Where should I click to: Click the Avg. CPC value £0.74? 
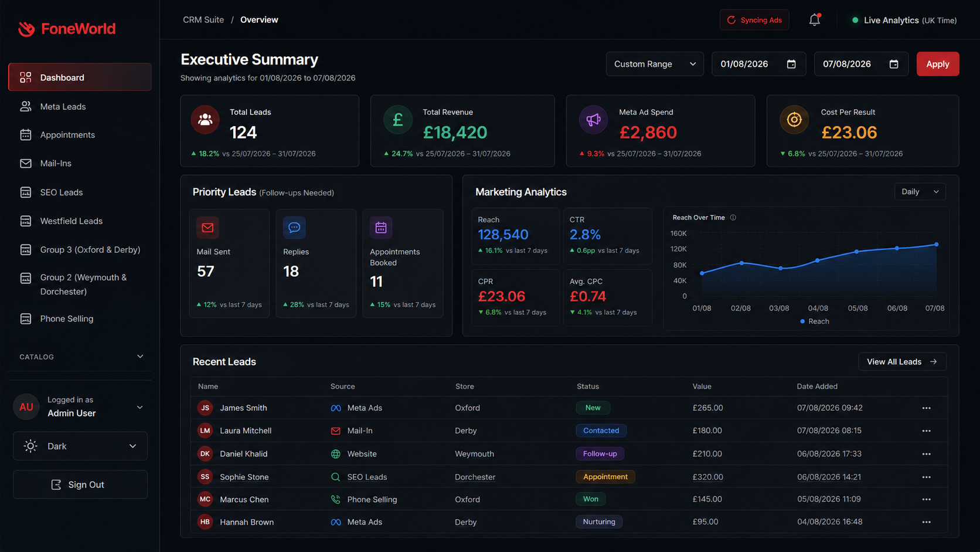click(588, 296)
